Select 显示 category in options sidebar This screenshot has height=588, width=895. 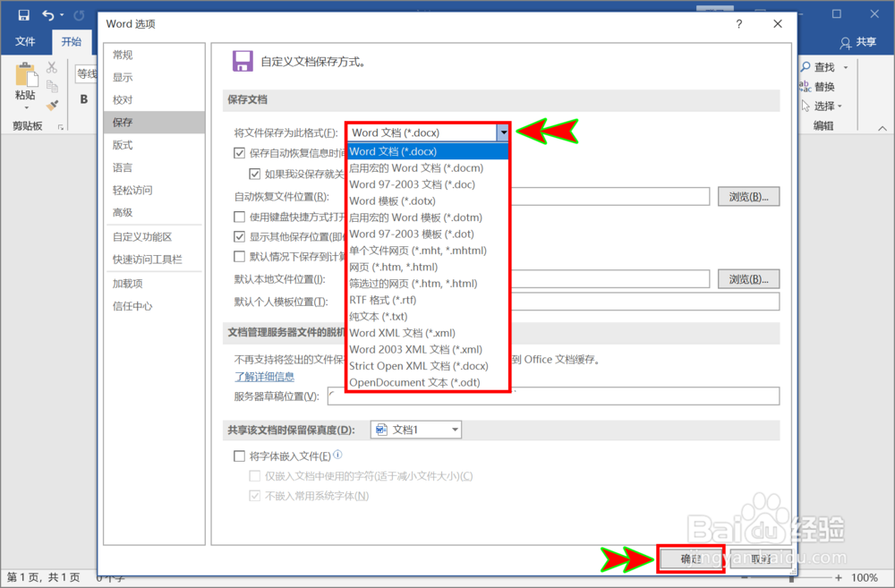tap(154, 77)
